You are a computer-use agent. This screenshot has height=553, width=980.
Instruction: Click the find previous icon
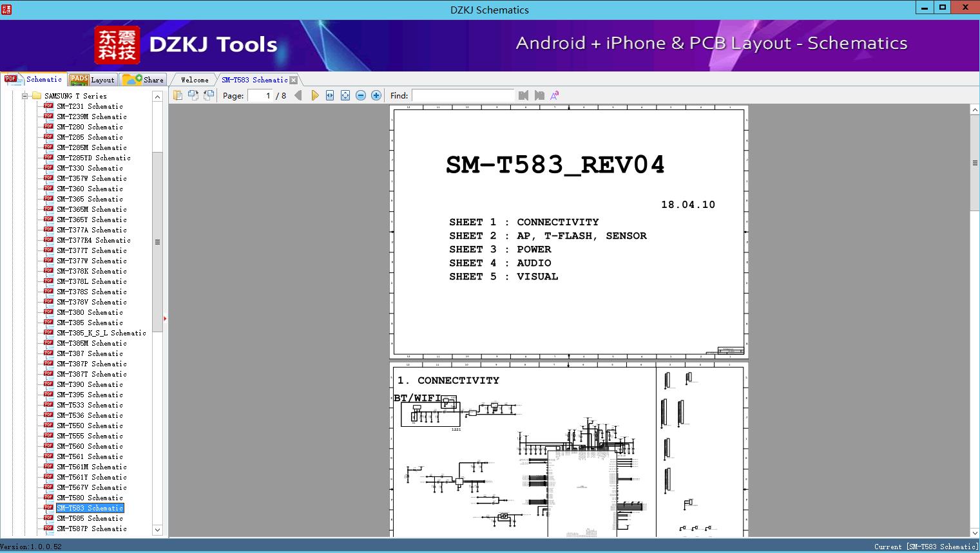coord(523,95)
